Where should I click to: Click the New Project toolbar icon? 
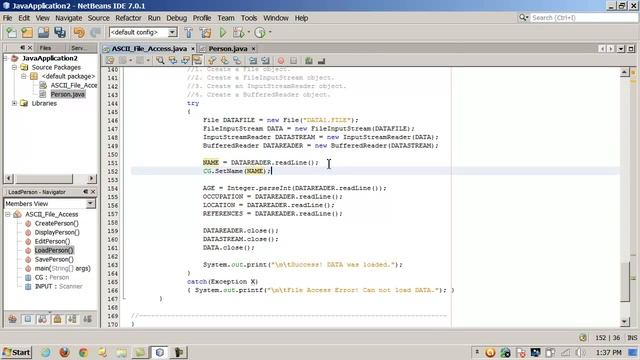pos(27,33)
